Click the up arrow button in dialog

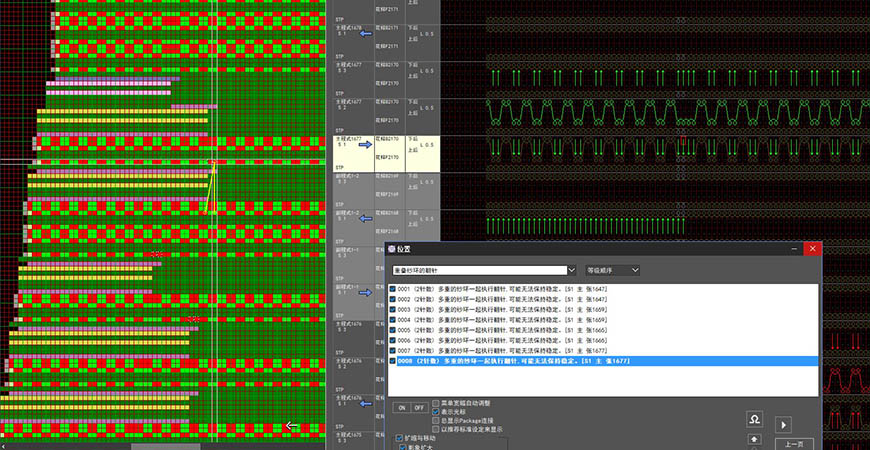(756, 441)
